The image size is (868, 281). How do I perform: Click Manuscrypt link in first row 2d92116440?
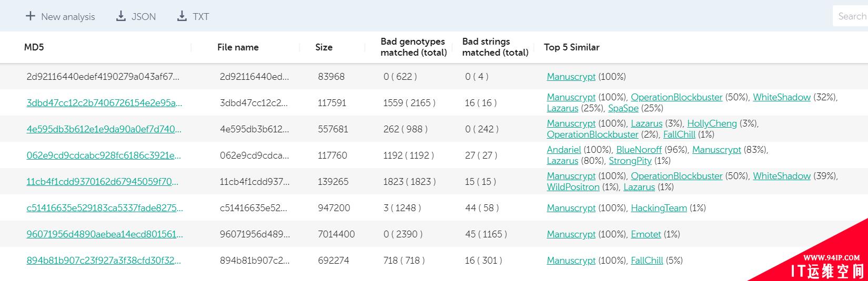571,77
